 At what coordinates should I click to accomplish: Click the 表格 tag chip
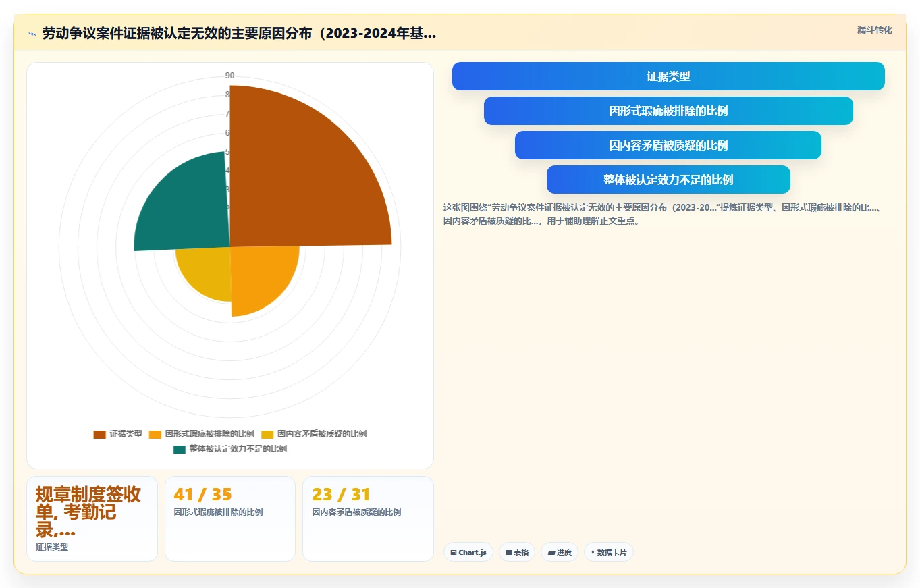tap(517, 552)
